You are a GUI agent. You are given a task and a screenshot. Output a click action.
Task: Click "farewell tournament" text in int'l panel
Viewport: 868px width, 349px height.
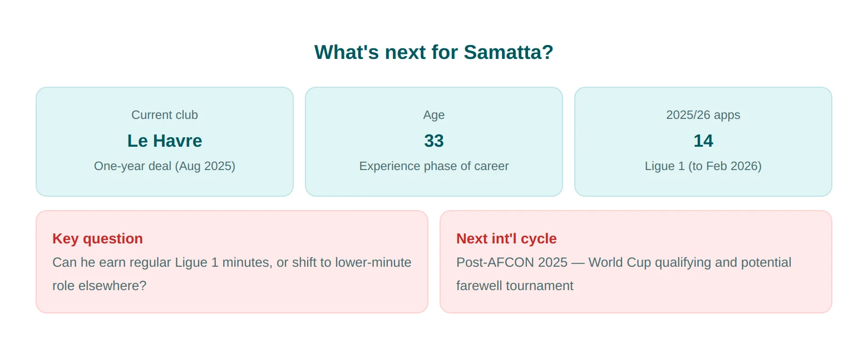(x=515, y=286)
